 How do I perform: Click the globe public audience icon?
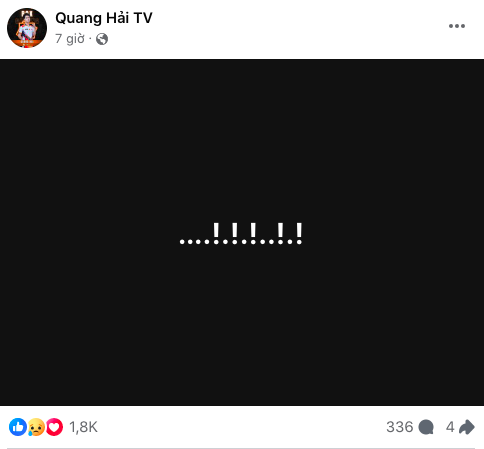click(102, 39)
